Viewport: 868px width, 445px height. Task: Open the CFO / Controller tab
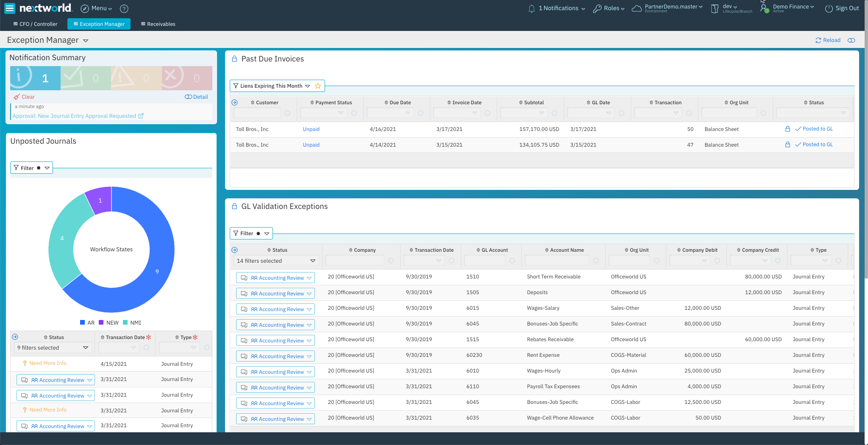point(36,24)
